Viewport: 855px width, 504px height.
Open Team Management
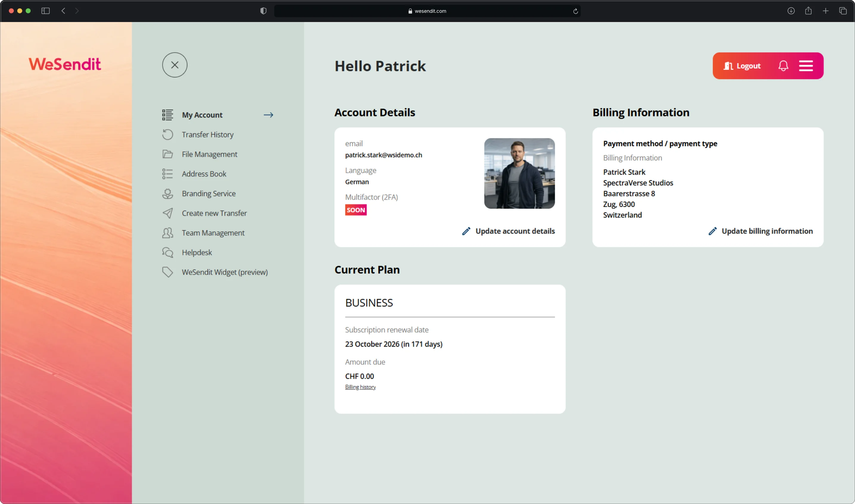[x=213, y=233]
